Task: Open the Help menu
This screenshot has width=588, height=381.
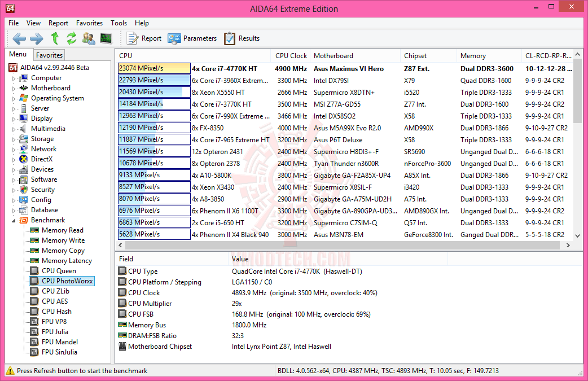Action: [x=142, y=23]
